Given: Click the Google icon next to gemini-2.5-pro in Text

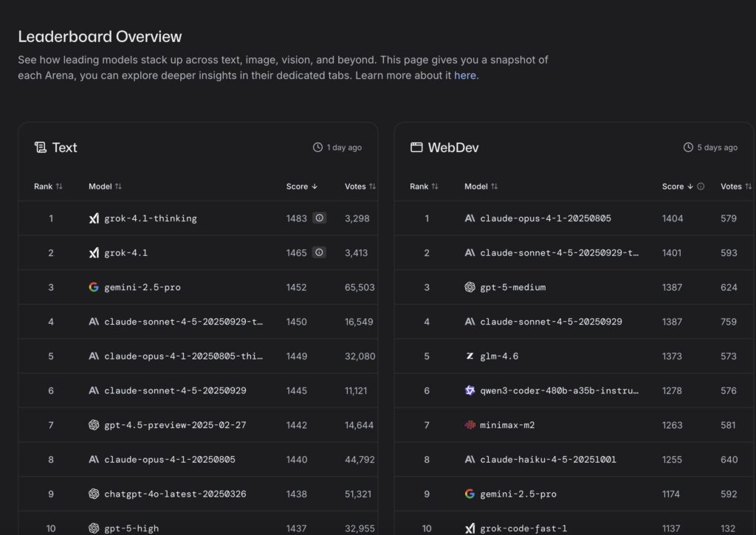Looking at the screenshot, I should coord(94,287).
